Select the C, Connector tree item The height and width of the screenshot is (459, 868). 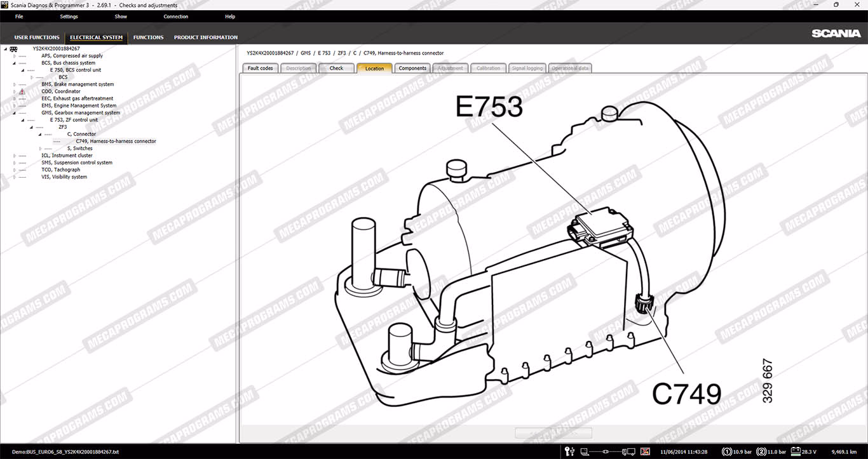click(x=81, y=135)
